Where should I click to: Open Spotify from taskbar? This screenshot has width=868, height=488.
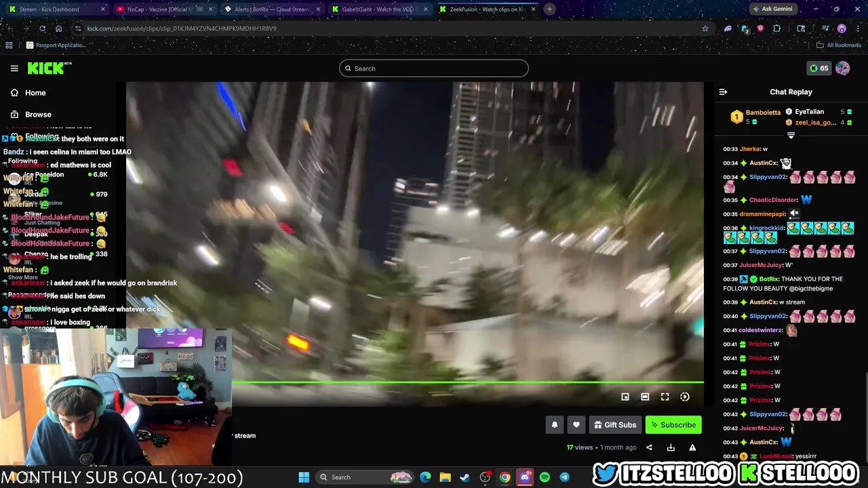[545, 477]
